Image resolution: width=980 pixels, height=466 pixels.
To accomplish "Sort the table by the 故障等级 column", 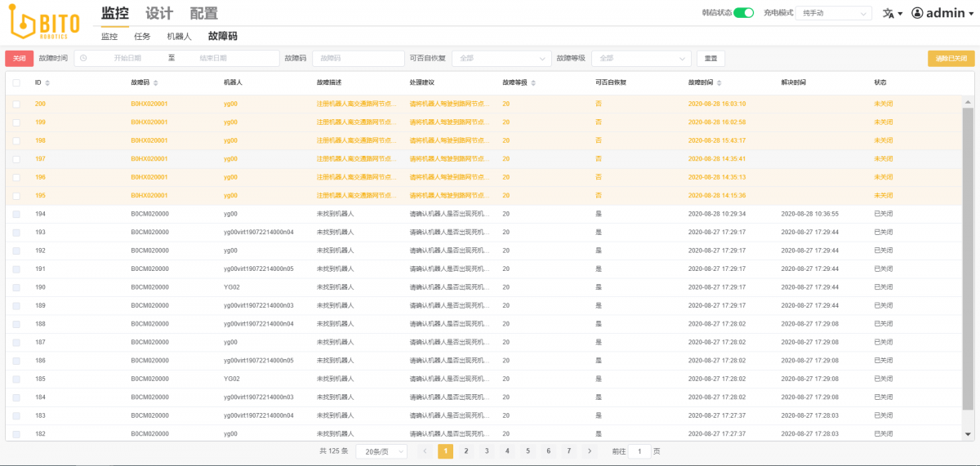I will (x=532, y=82).
